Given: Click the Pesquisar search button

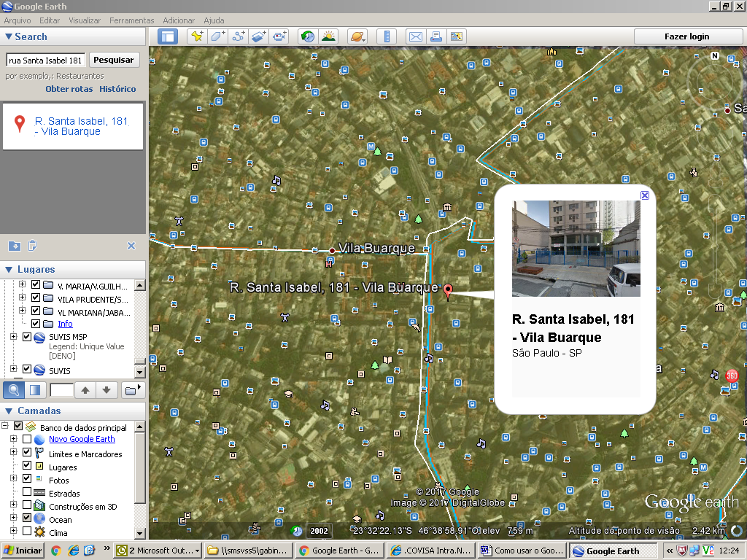Looking at the screenshot, I should click(113, 60).
